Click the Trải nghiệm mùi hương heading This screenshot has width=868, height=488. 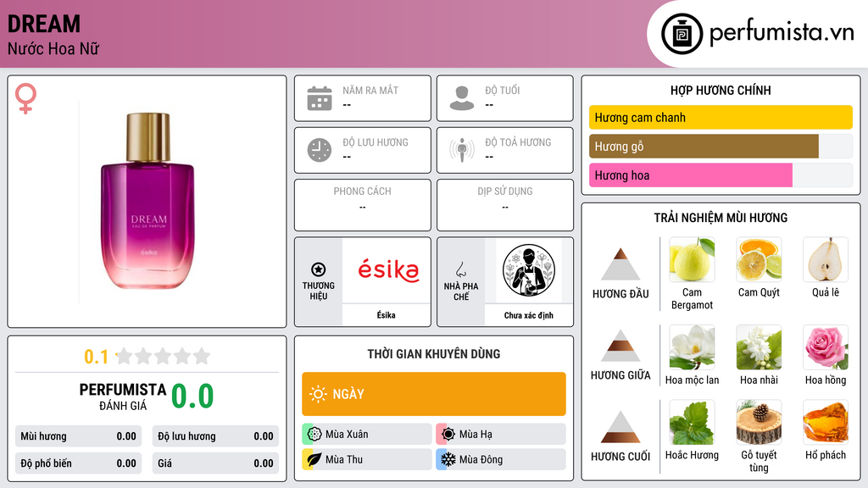point(721,218)
